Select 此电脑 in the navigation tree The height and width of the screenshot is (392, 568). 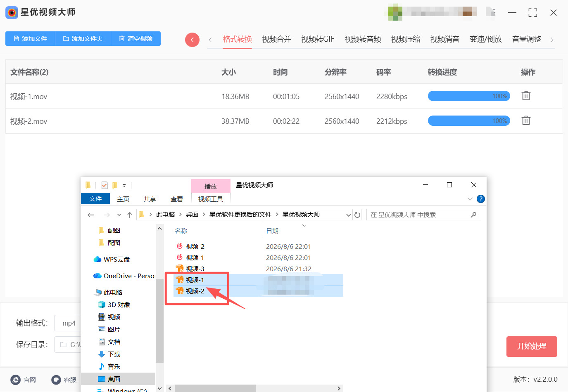click(109, 292)
